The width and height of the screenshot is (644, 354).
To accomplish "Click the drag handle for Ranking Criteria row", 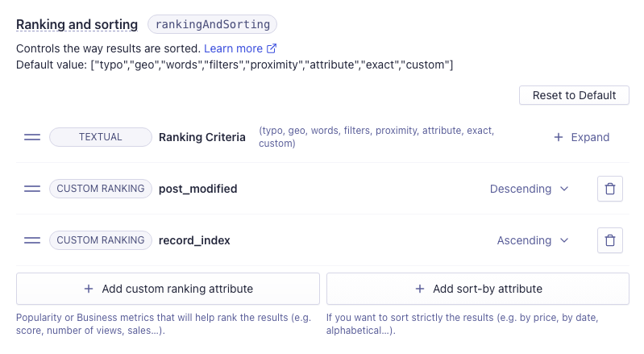I will click(x=32, y=137).
